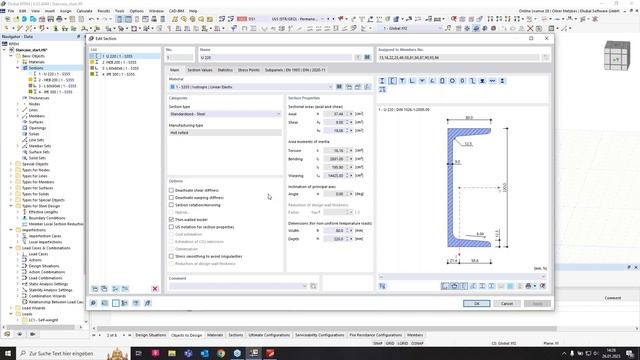Open the Calculate menu
The width and height of the screenshot is (640, 360).
pyautogui.click(x=84, y=11)
